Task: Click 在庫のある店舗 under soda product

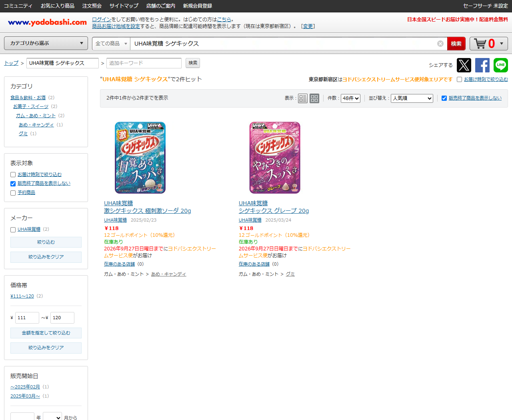Action: point(120,264)
